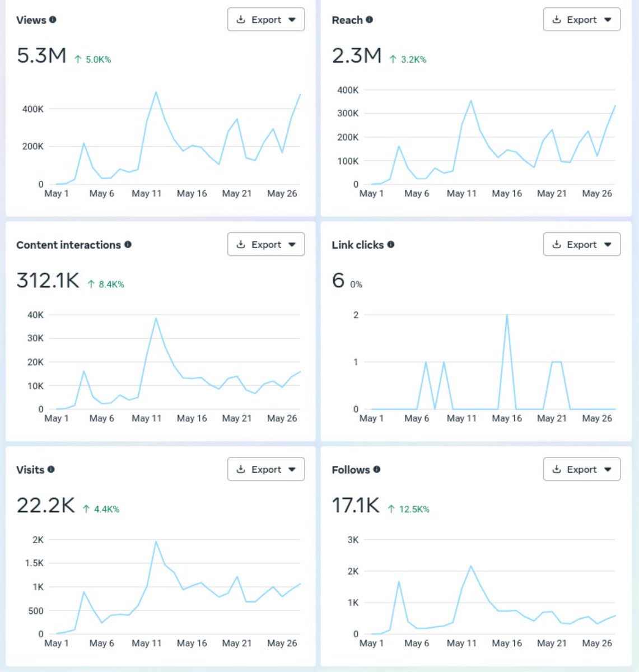Open the Content interactions info icon
This screenshot has width=639, height=672.
(128, 245)
